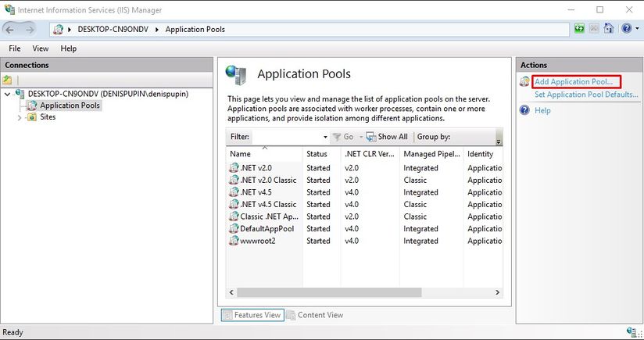Open the help question-mark icon in toolbar
Viewport: 644px width, 340px height.
[x=626, y=29]
